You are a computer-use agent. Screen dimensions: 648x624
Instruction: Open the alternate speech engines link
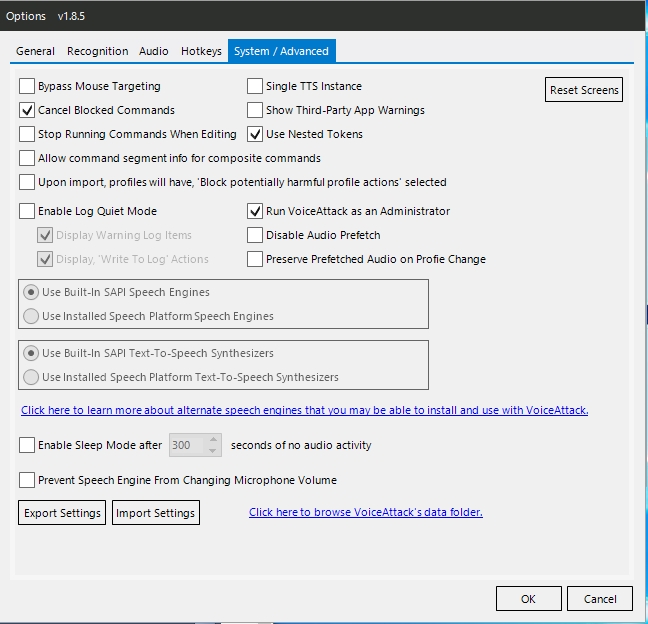pos(305,410)
